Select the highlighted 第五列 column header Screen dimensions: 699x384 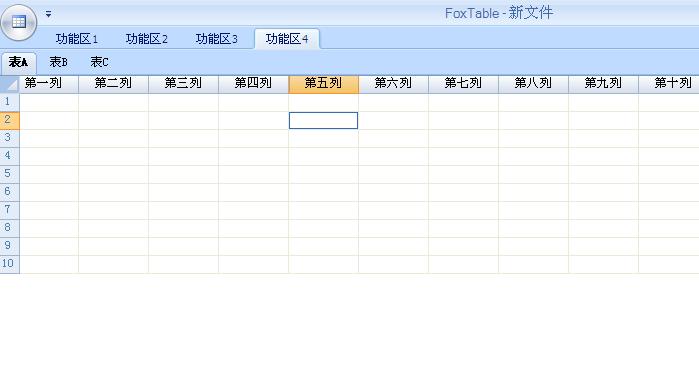(x=323, y=84)
